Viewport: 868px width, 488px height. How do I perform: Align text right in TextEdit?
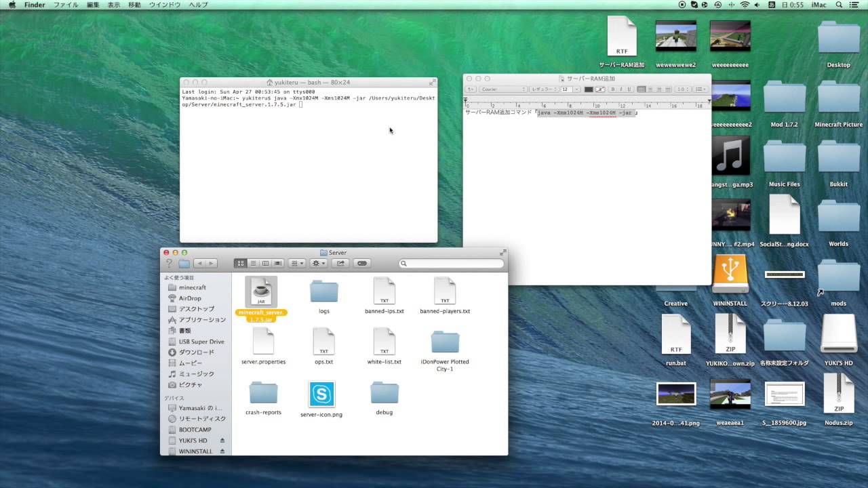click(658, 89)
